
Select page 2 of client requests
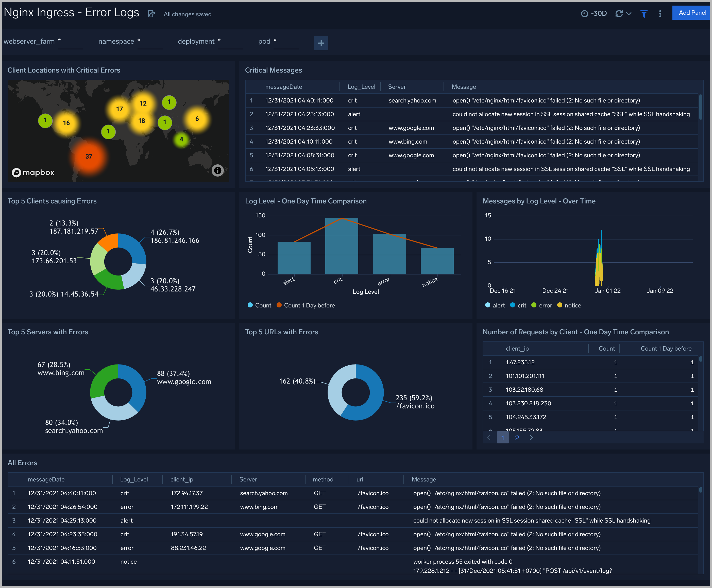click(517, 438)
